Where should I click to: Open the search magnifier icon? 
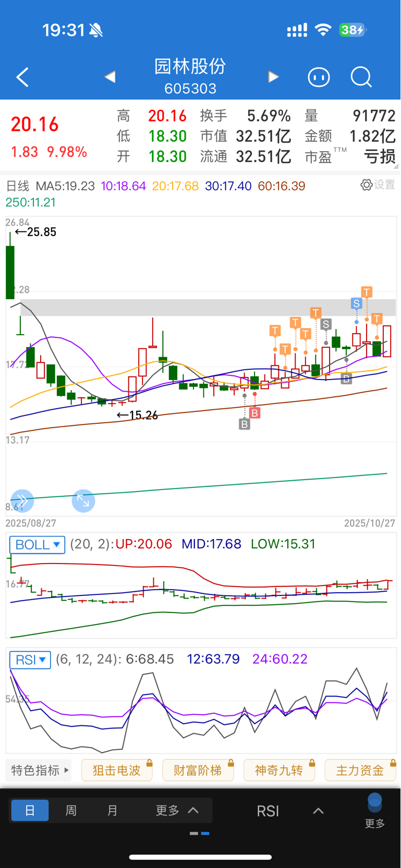(361, 78)
